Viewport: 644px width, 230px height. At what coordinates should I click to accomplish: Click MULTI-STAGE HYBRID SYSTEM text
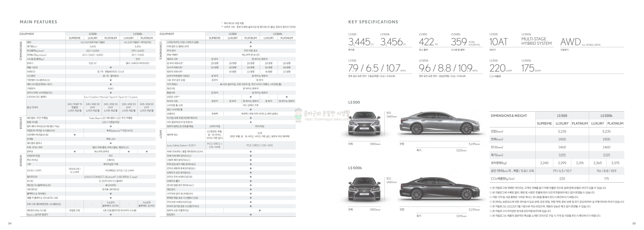coord(536,41)
